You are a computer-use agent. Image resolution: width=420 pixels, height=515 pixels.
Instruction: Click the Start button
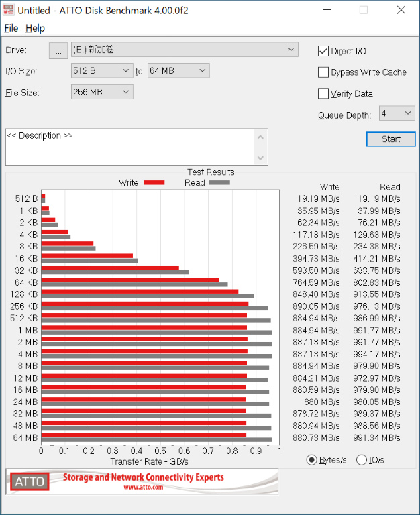[x=390, y=139]
